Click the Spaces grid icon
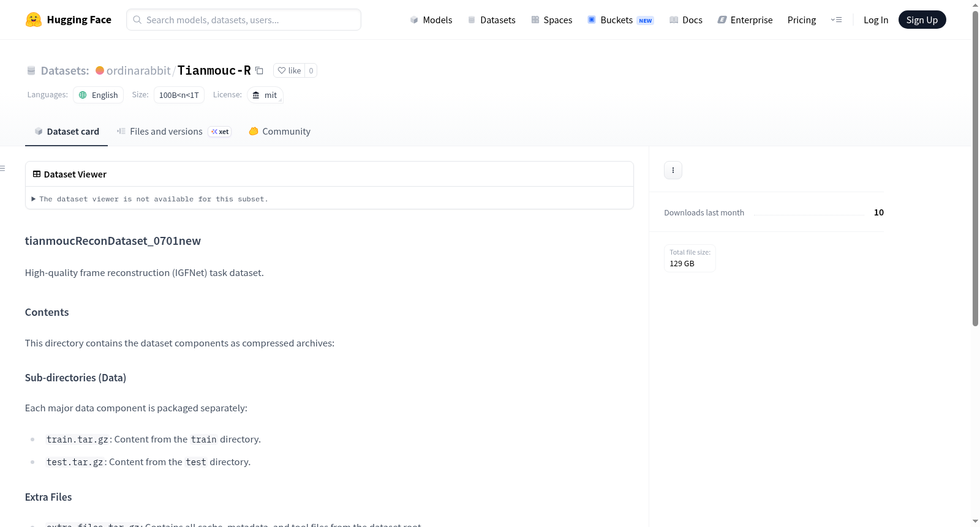Viewport: 980px width, 527px height. [535, 20]
